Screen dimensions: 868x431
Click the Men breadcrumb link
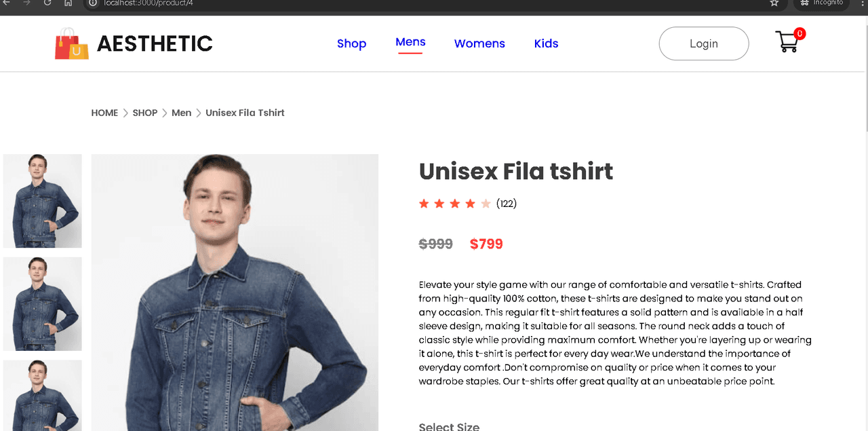click(181, 113)
